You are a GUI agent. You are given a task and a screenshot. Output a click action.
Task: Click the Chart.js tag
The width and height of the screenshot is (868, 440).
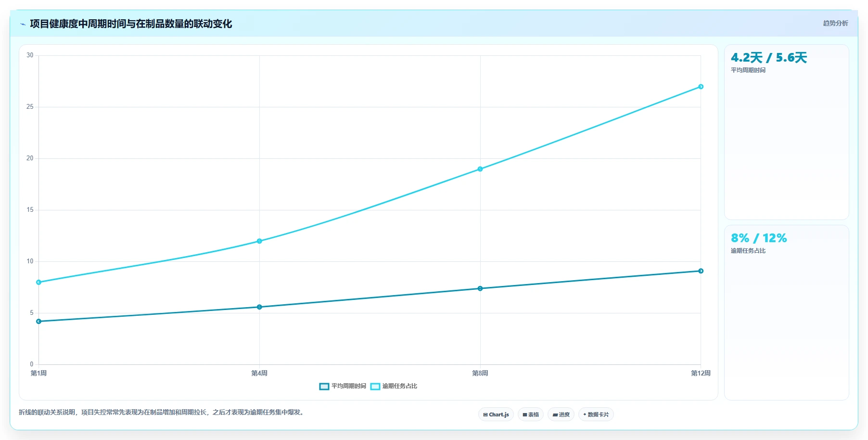(x=496, y=414)
